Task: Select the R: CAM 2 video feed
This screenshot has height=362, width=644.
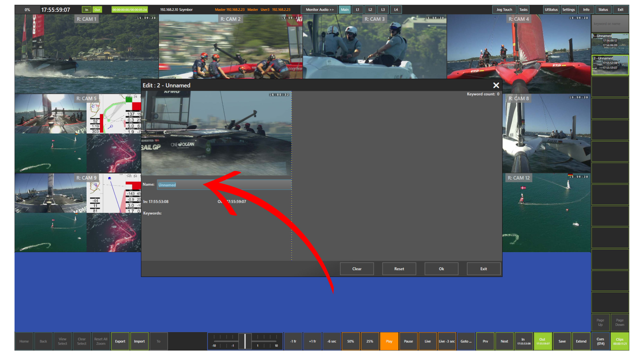Action: 230,46
